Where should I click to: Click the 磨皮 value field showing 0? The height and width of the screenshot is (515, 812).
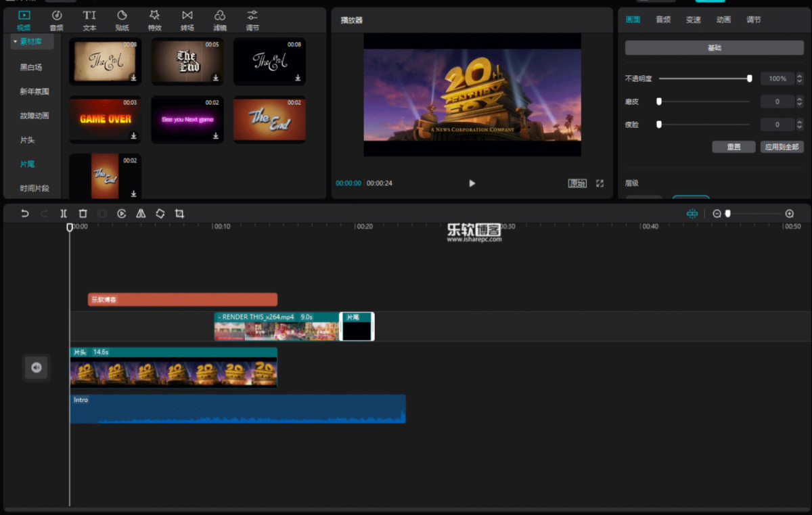pos(777,102)
